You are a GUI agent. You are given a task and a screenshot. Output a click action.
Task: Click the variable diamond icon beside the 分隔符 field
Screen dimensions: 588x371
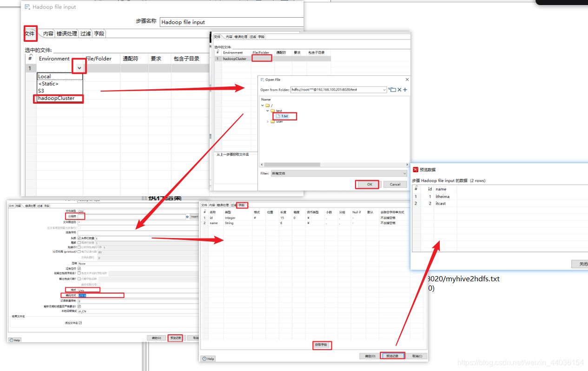click(x=187, y=216)
